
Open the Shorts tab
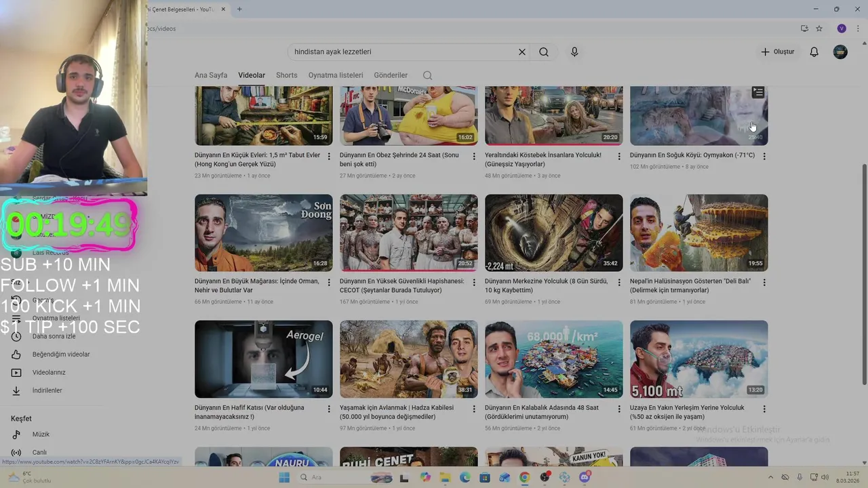[x=287, y=75]
